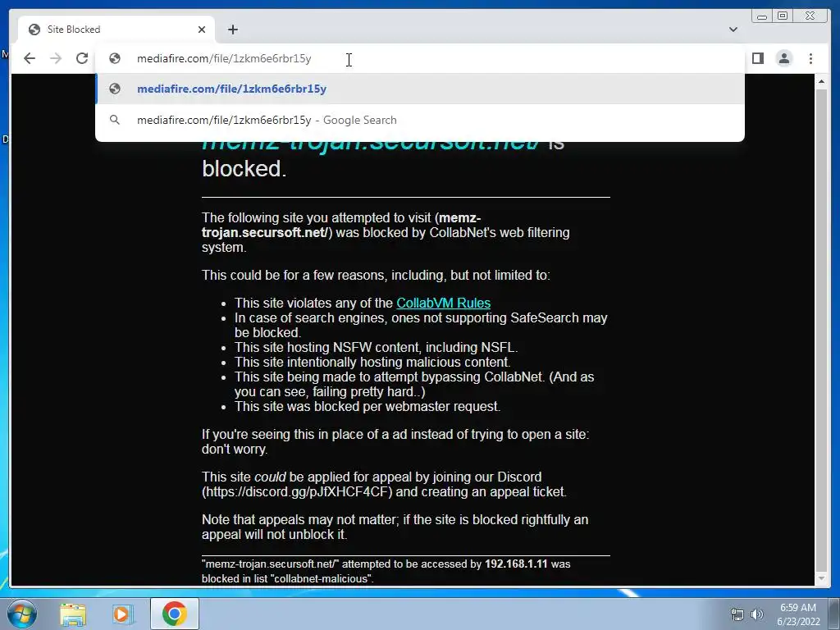Launch Windows Media Player from taskbar
Viewport: 840px width, 630px height.
pos(122,614)
